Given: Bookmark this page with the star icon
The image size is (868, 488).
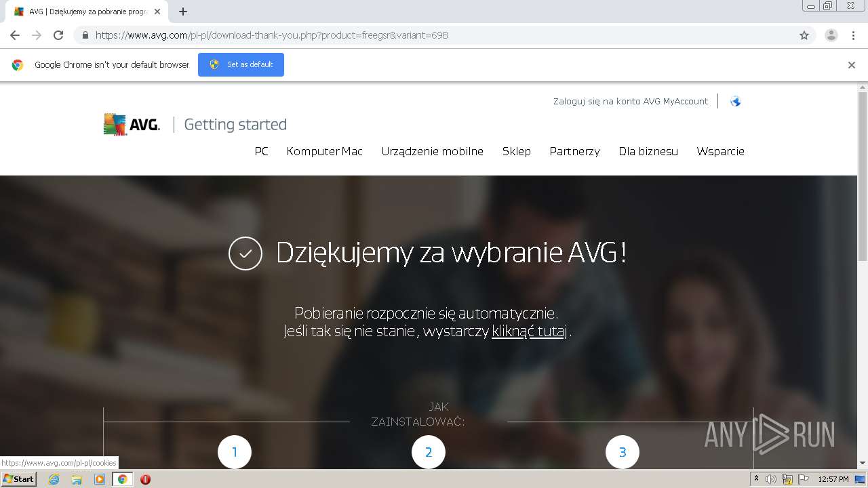Looking at the screenshot, I should (804, 35).
